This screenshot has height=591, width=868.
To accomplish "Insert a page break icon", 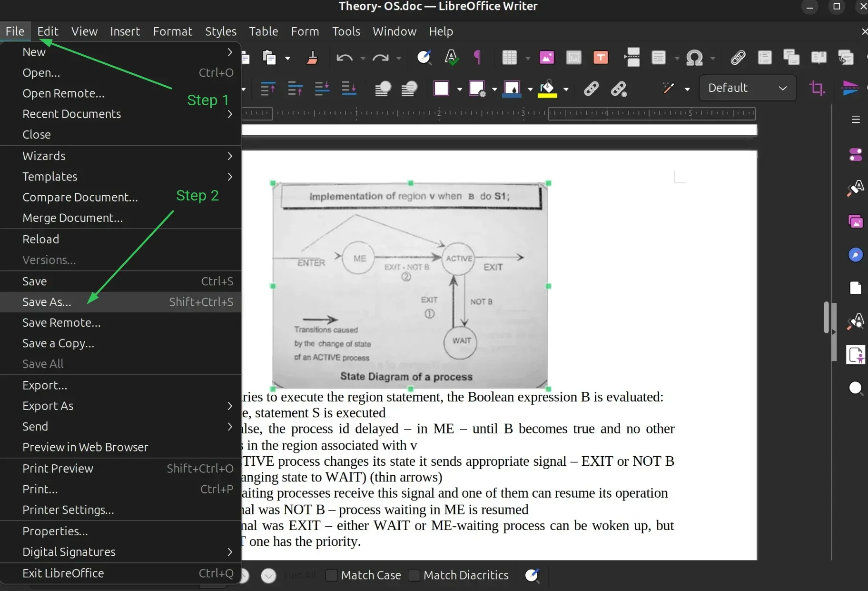I will click(632, 57).
